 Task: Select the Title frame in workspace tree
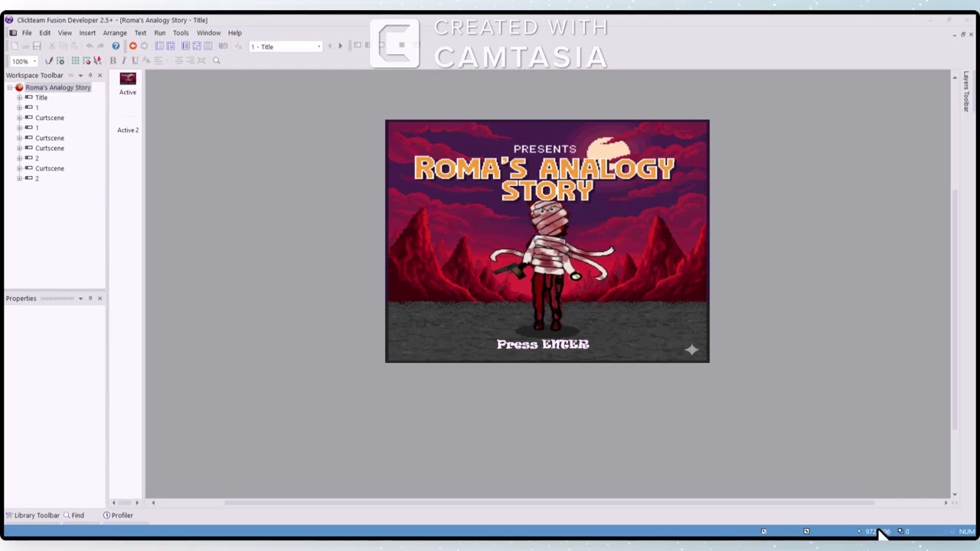click(41, 98)
